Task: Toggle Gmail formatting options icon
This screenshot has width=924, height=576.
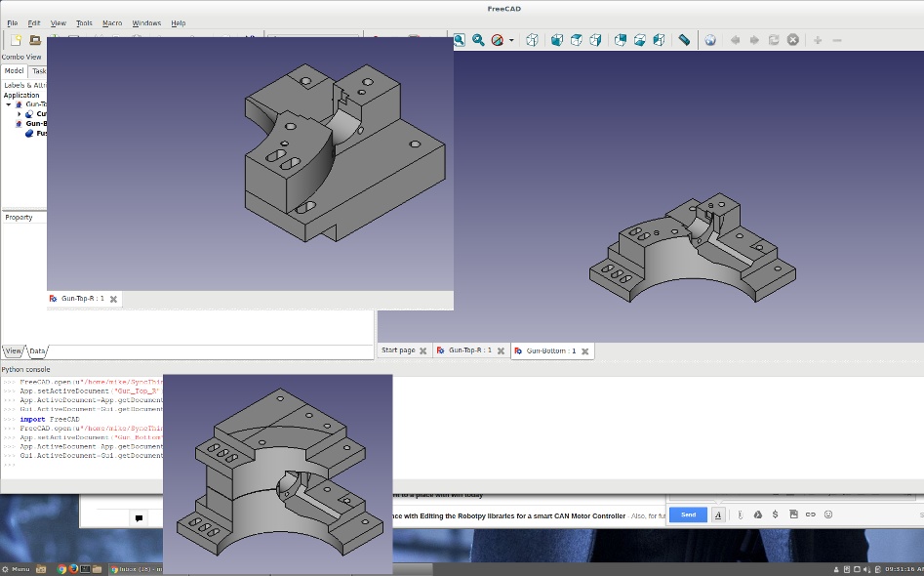Action: 718,514
